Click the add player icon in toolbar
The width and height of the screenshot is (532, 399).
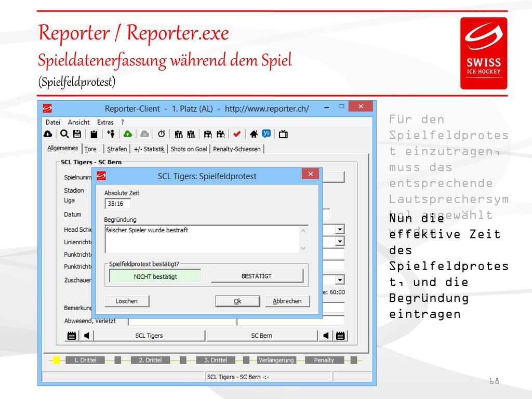pyautogui.click(x=111, y=134)
